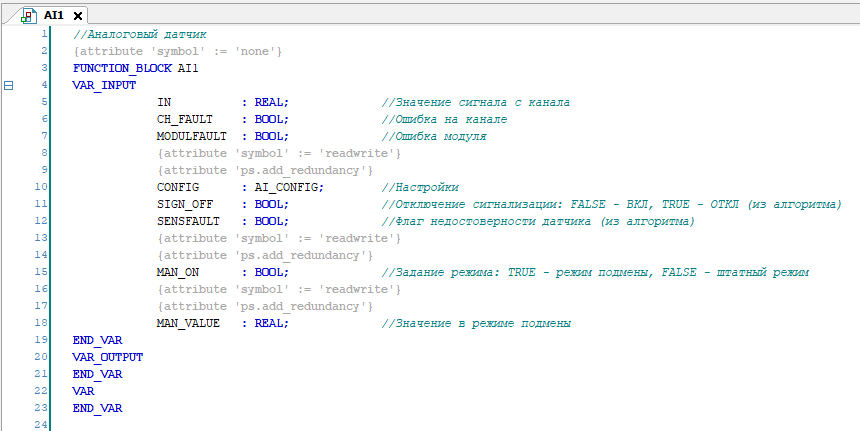Click the REAL type of IN variable
Image resolution: width=860 pixels, height=431 pixels.
pos(270,102)
